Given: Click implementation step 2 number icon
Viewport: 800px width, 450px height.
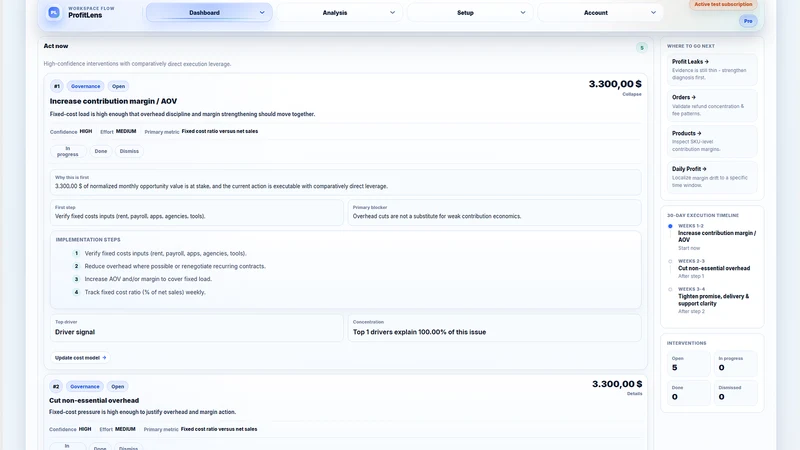Looking at the screenshot, I should click(x=77, y=266).
